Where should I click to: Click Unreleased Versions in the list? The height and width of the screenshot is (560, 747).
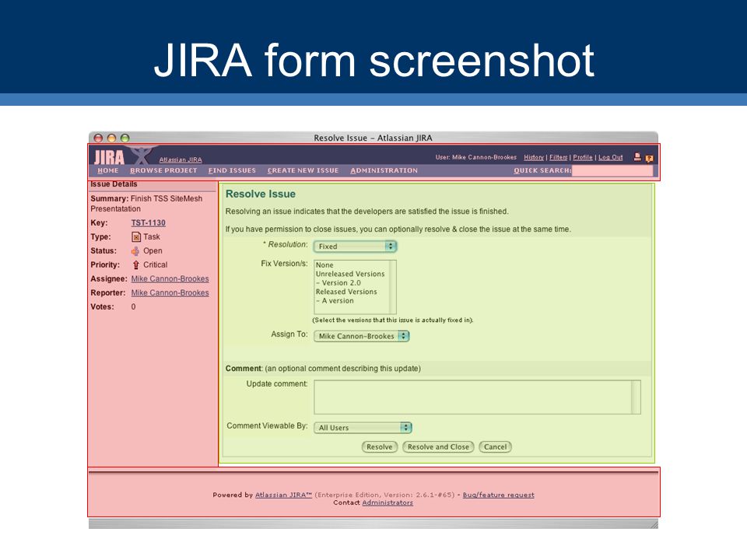350,275
